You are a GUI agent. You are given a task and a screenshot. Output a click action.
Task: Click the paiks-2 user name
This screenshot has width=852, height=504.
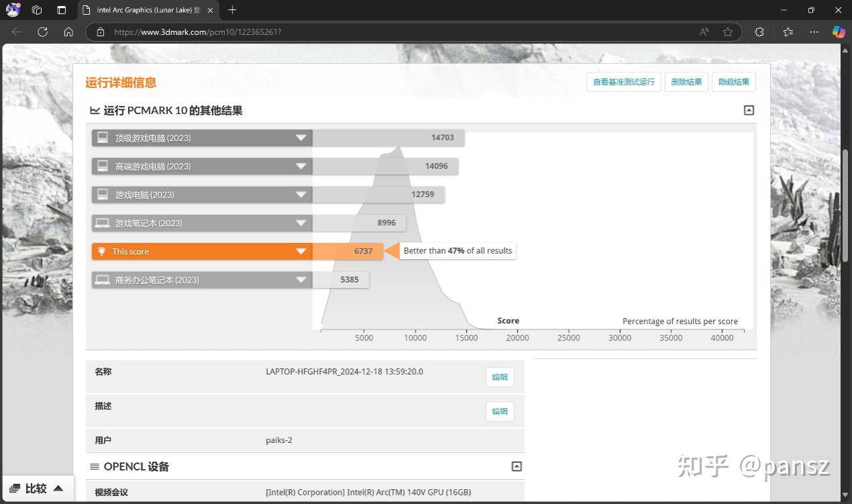pyautogui.click(x=279, y=440)
